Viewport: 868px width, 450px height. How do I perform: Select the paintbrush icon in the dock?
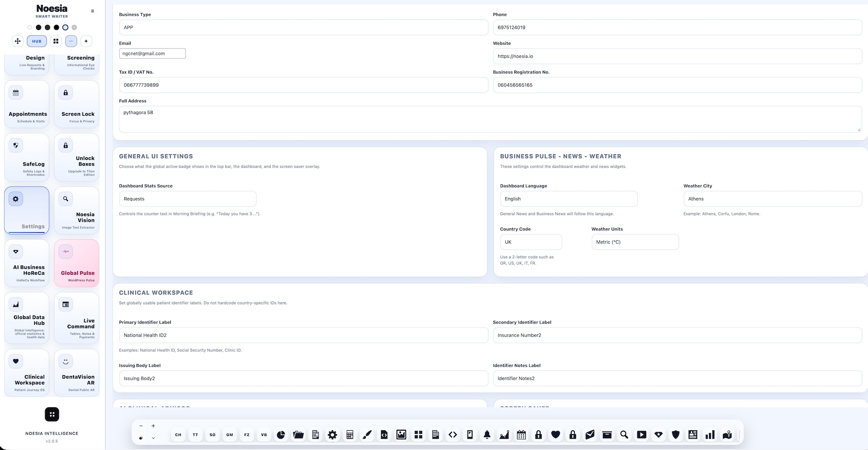(x=367, y=435)
